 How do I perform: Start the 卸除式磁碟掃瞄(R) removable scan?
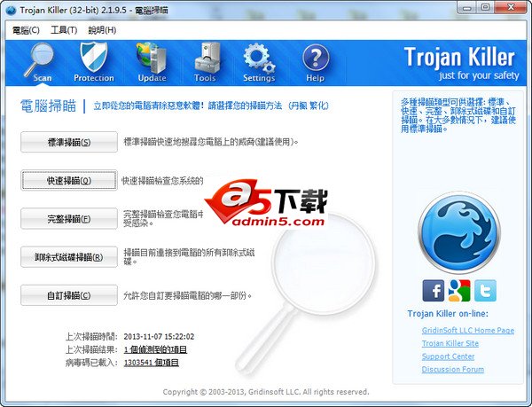[x=69, y=257]
